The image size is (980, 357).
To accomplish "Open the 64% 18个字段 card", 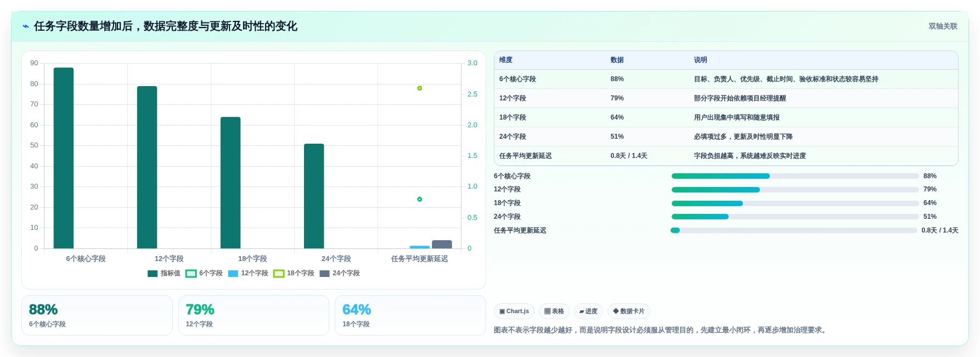I will coord(410,315).
